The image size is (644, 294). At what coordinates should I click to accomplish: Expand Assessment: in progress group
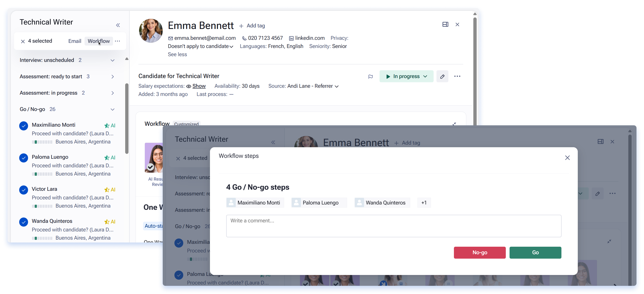113,93
